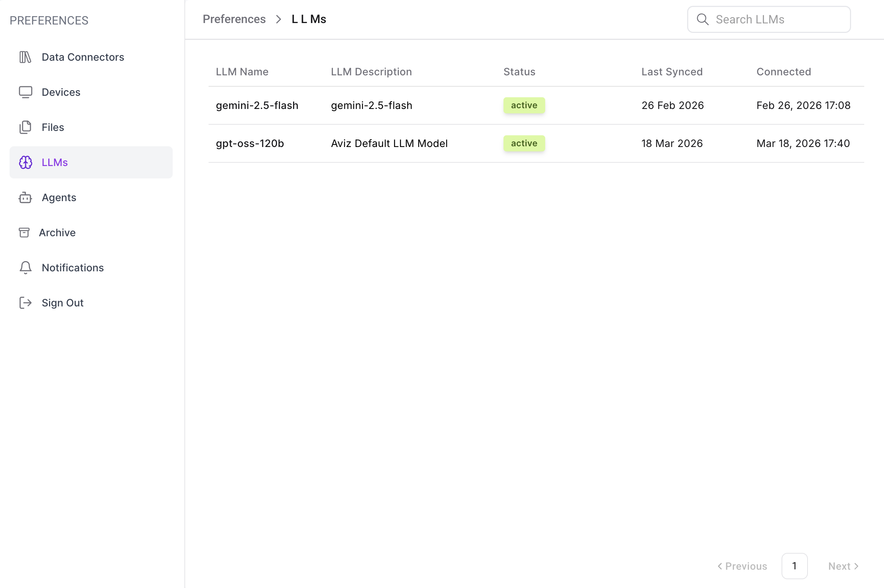Screen dimensions: 884x588
Task: Select page 1 in pagination
Action: point(794,566)
